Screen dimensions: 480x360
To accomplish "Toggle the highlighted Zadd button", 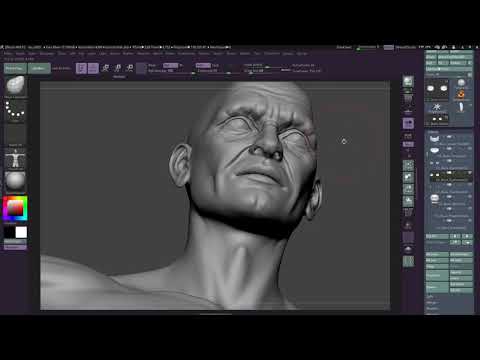I will click(x=203, y=65).
